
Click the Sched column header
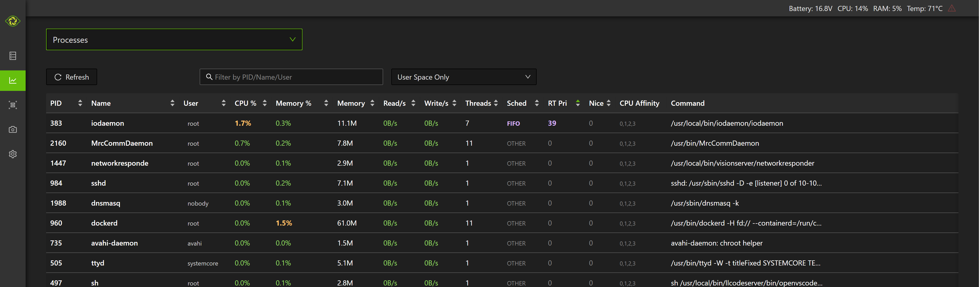click(x=516, y=103)
